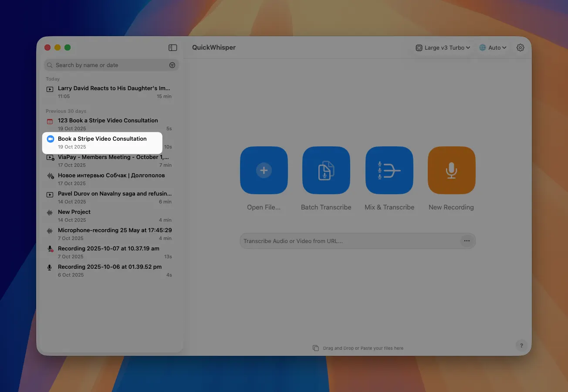Click microphone icon of Recording 2025-10-06
This screenshot has height=392, width=568.
(50, 267)
